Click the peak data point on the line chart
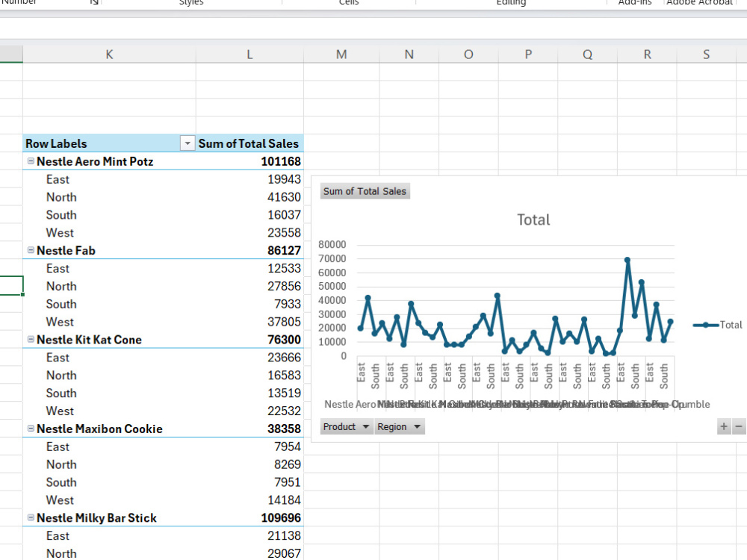The width and height of the screenshot is (747, 560). click(627, 260)
